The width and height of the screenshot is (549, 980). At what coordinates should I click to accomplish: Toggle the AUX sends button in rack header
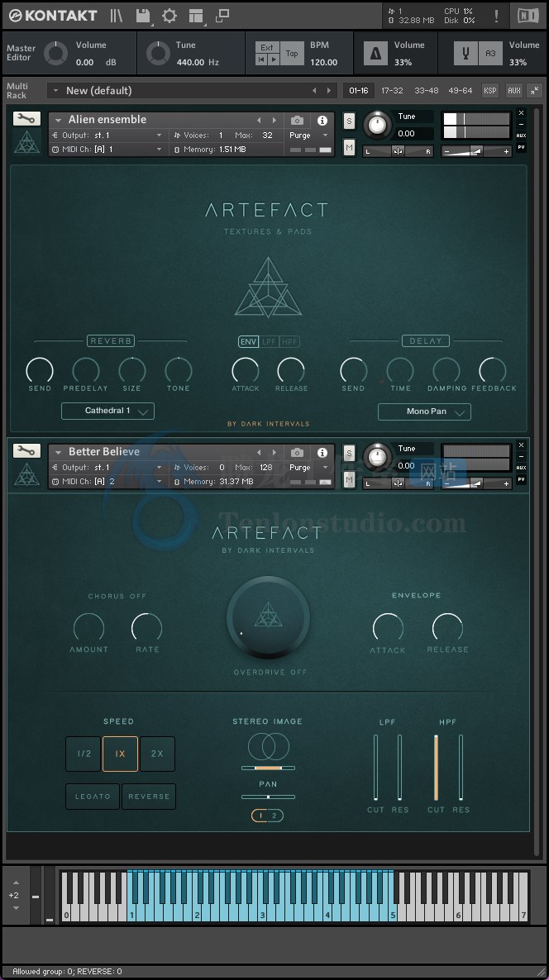coord(514,91)
